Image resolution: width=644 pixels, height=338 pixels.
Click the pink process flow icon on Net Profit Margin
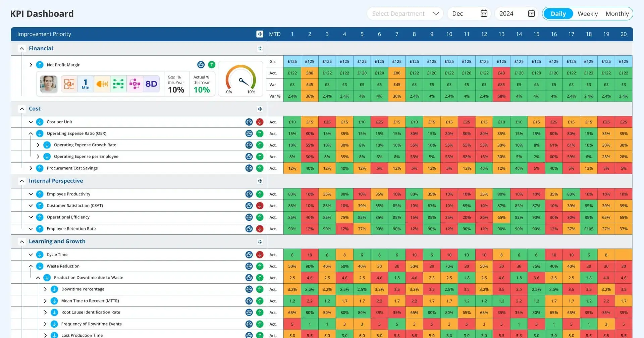(135, 84)
